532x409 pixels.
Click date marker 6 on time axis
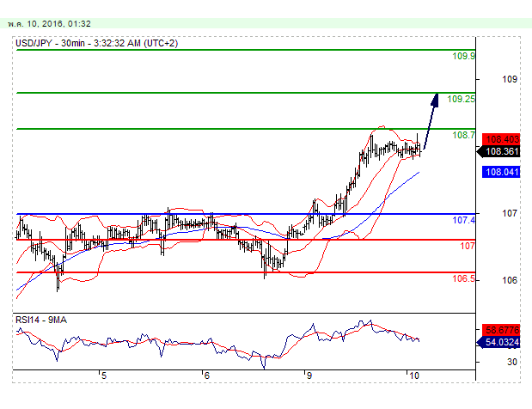(x=206, y=375)
